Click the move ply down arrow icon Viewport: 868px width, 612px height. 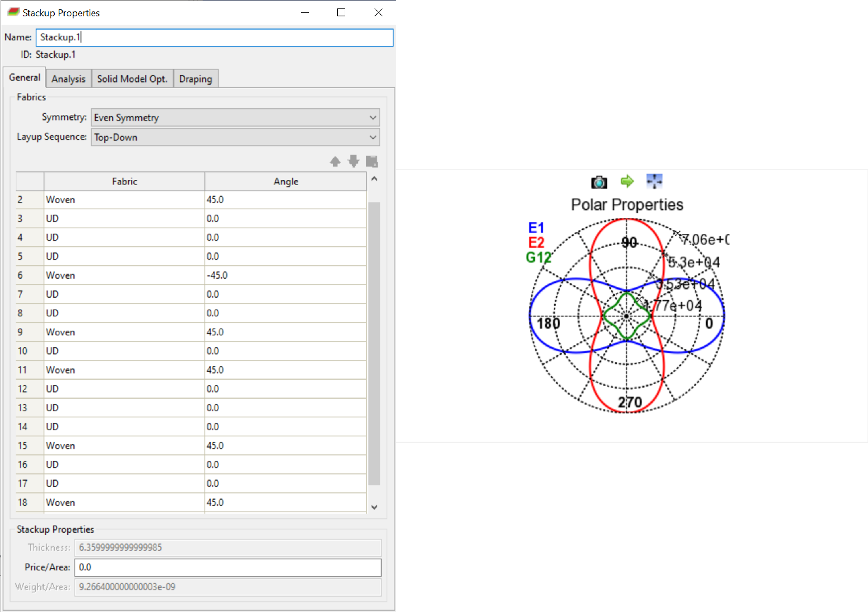pos(354,162)
